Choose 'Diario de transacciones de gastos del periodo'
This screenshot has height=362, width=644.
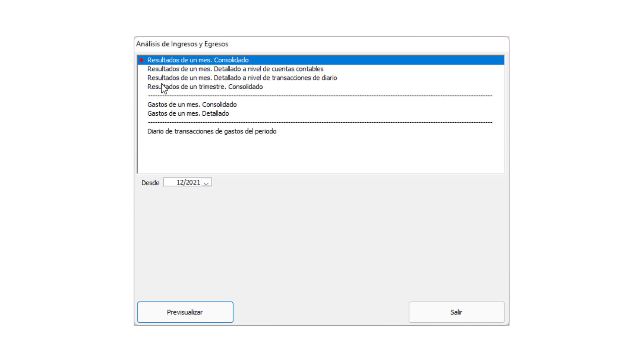pyautogui.click(x=212, y=131)
